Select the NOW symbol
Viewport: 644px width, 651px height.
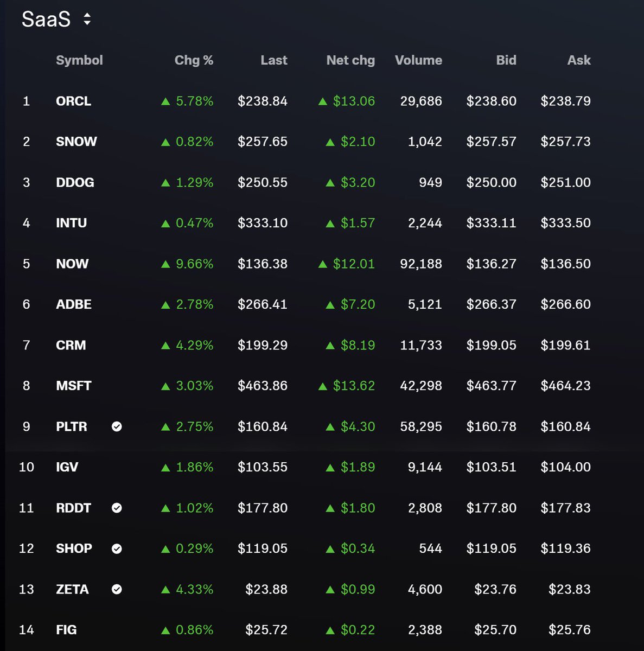tap(72, 264)
